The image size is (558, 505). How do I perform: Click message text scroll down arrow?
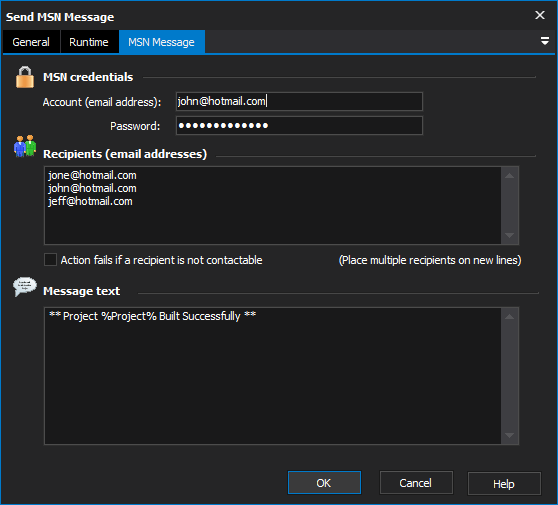(x=510, y=435)
